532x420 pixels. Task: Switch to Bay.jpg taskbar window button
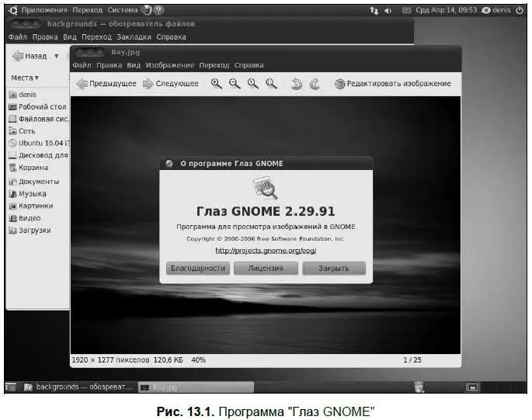196,387
